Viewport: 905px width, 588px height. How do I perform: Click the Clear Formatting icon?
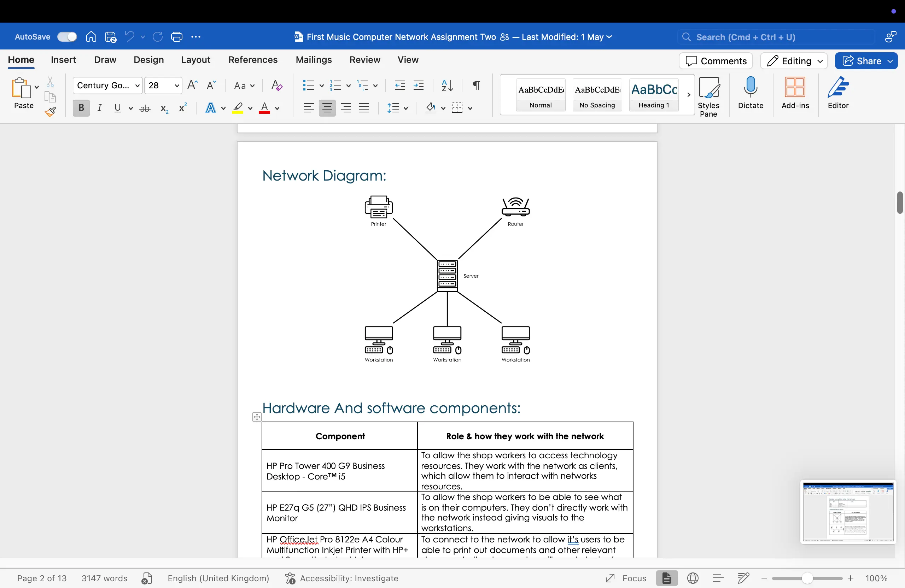276,86
